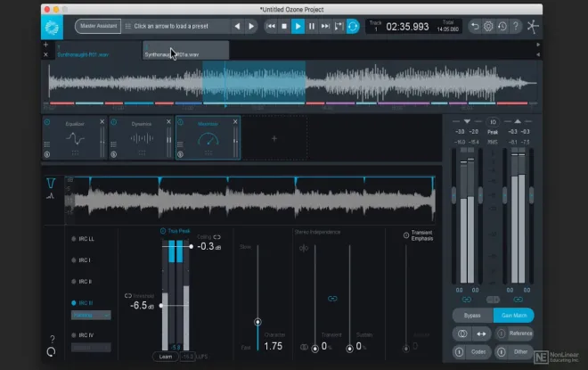Solo the Dynamics module
588x370 pixels.
114,154
